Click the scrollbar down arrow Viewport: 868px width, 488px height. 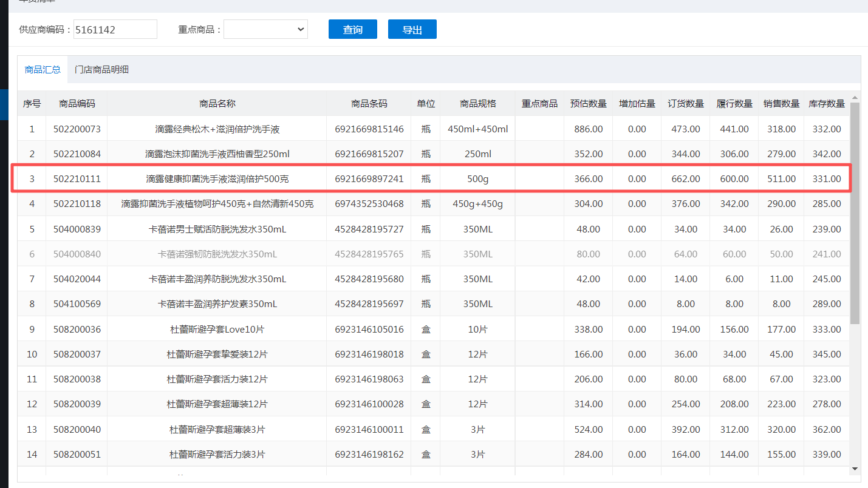(855, 469)
